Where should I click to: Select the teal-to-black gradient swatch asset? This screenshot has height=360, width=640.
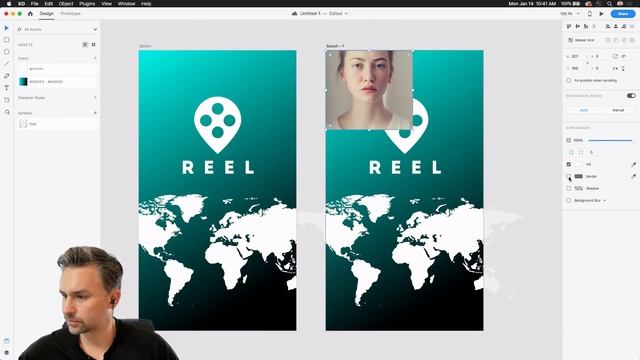[23, 82]
